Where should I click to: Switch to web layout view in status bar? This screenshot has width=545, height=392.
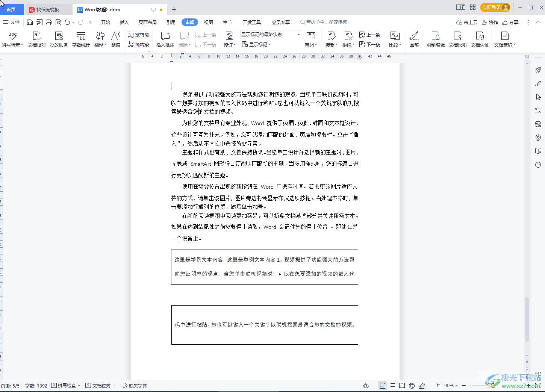[x=412, y=386]
